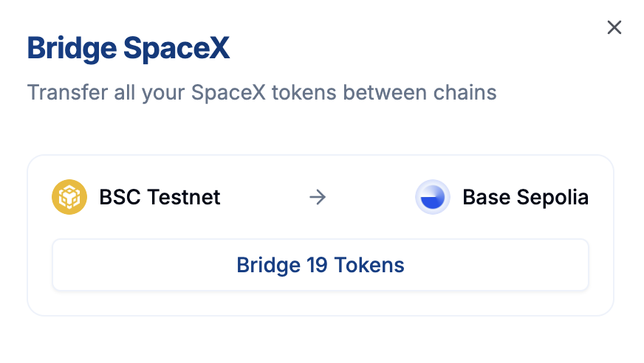
Task: Click the Base Sepolia blue circle icon
Action: (433, 197)
